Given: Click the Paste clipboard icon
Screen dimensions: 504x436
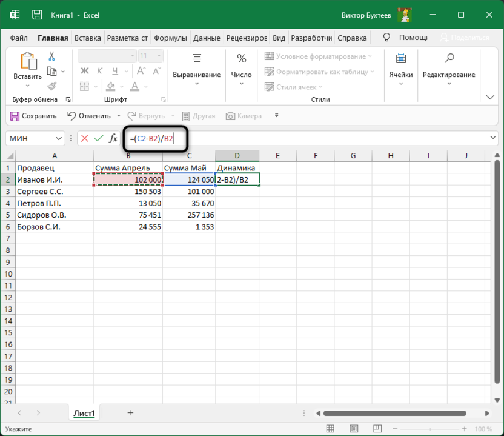Looking at the screenshot, I should pyautogui.click(x=28, y=61).
